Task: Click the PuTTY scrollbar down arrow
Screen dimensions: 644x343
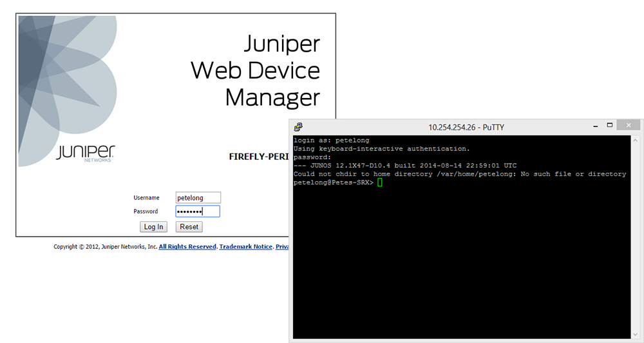Action: click(x=636, y=334)
